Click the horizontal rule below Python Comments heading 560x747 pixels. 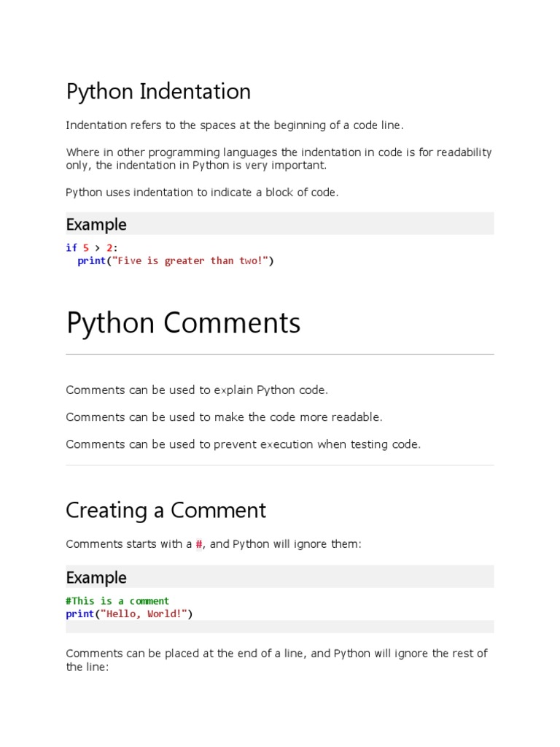click(280, 355)
